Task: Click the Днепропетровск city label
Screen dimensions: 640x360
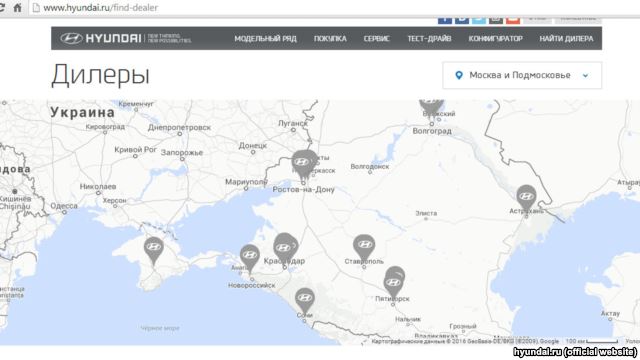Action: point(180,127)
